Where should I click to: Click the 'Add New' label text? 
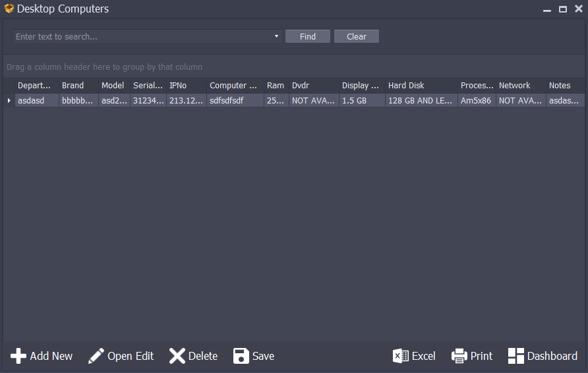point(51,356)
